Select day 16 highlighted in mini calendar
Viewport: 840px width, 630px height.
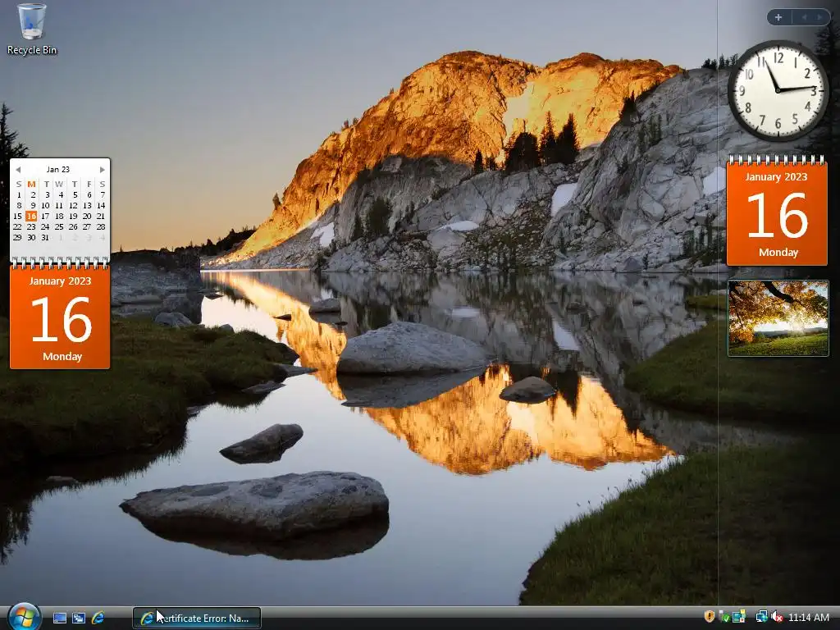(x=32, y=216)
